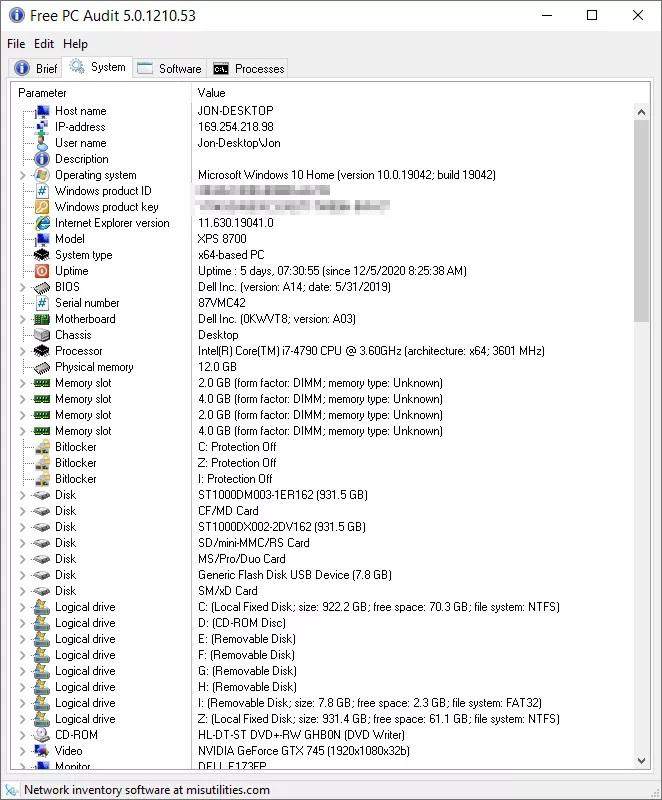662x800 pixels.
Task: Click the Windows product key icon
Action: 42,207
